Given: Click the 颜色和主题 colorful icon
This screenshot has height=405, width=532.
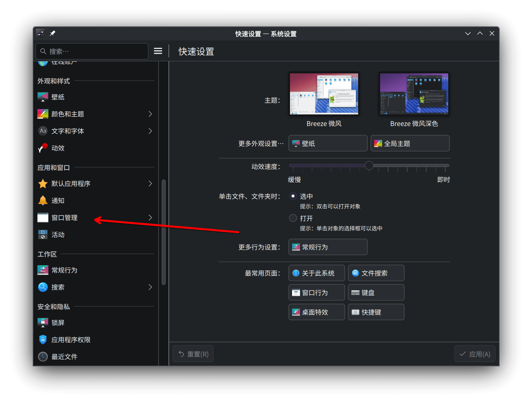Looking at the screenshot, I should coord(43,114).
